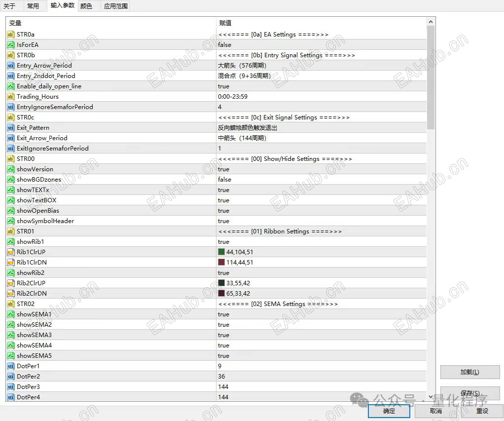504x421 pixels.
Task: Click the integer icon beside Exit_Arrow_Period
Action: pos(11,138)
